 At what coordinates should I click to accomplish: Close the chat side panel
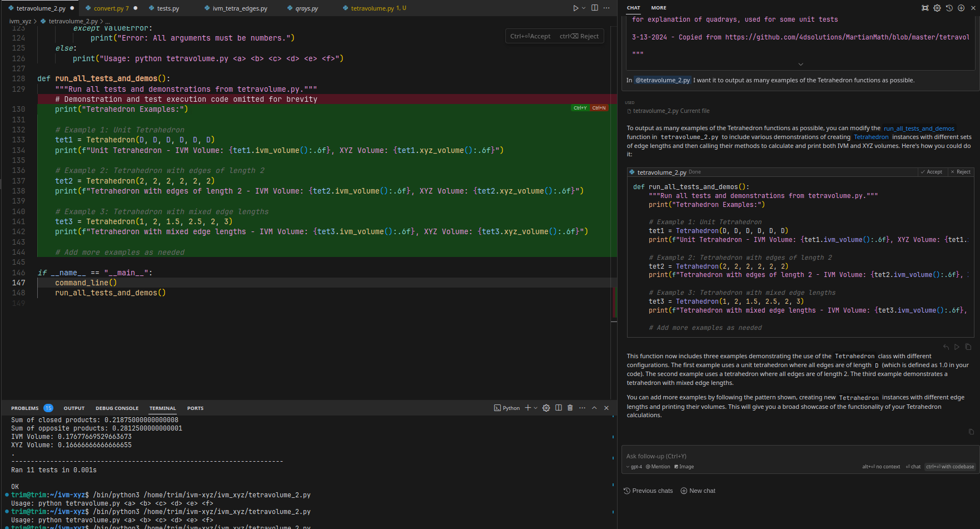pyautogui.click(x=973, y=8)
